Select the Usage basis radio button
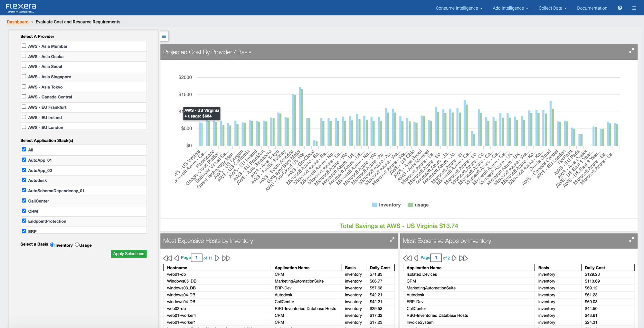The height and width of the screenshot is (328, 644). coord(77,245)
